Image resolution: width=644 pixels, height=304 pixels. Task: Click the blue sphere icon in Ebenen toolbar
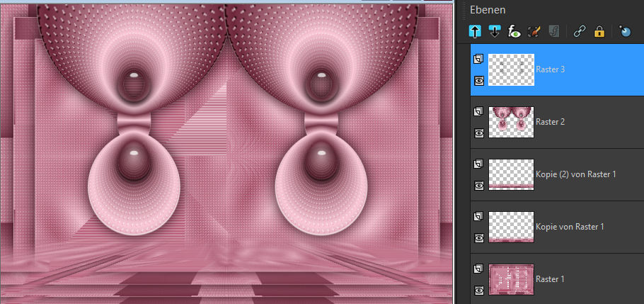[x=625, y=31]
